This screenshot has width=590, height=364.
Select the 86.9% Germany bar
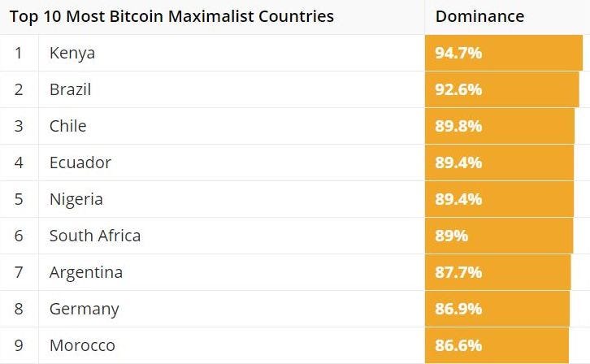pos(497,309)
